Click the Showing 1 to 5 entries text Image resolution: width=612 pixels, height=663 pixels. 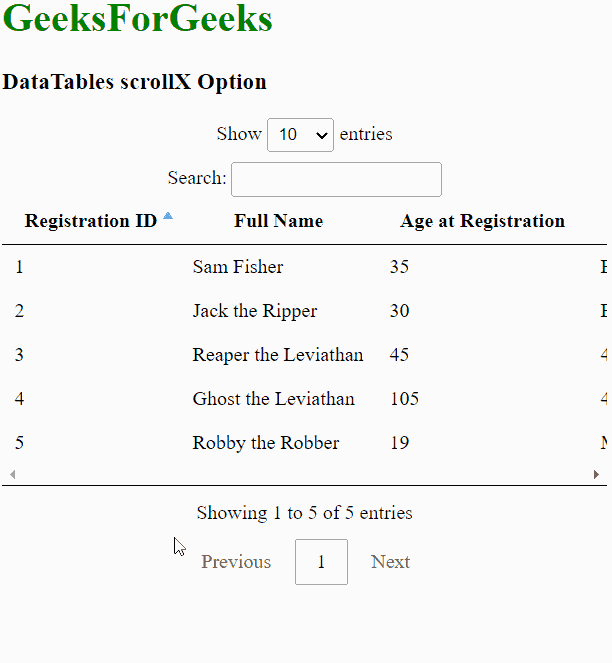coord(304,513)
